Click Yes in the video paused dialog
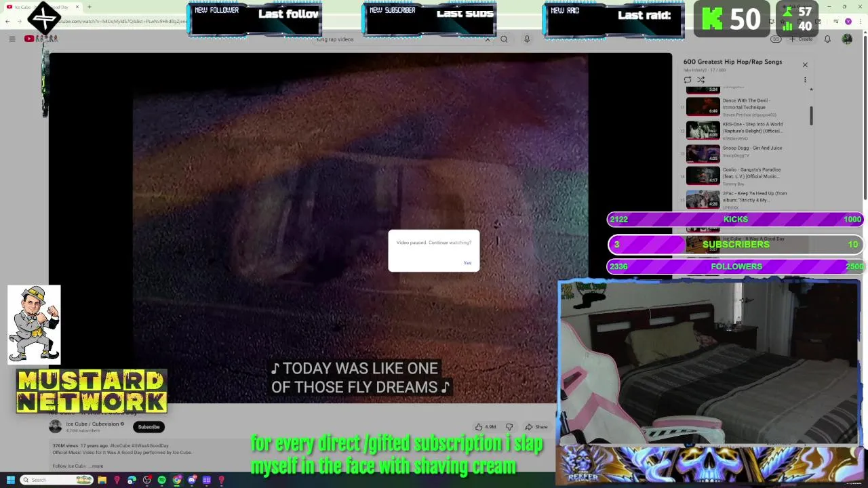The image size is (868, 488). click(x=467, y=263)
